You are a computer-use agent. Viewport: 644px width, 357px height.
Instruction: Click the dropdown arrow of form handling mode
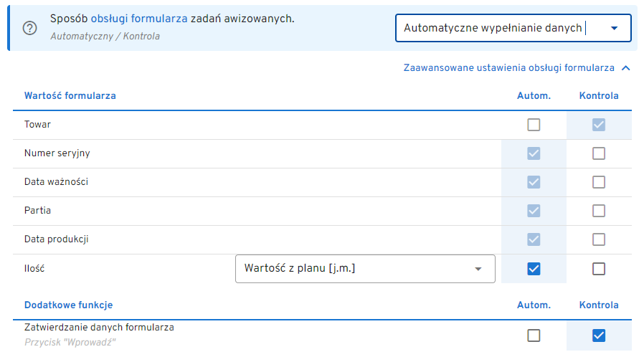click(614, 29)
